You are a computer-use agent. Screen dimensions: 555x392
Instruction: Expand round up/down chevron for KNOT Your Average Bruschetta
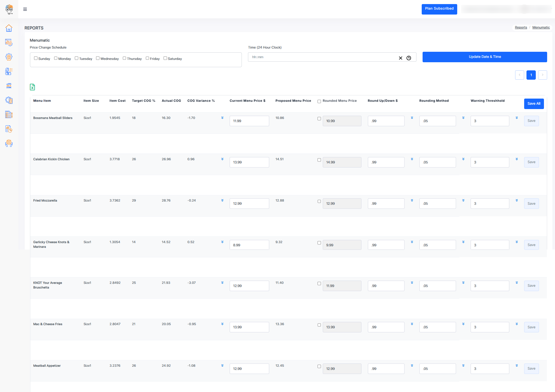(x=412, y=283)
